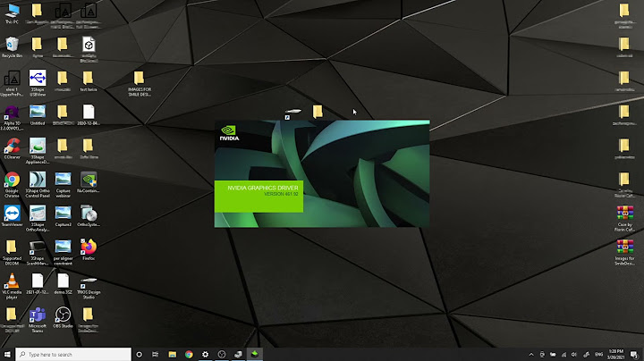The image size is (644, 361).
Task: Open Supported DICOM folder
Action: (x=12, y=252)
